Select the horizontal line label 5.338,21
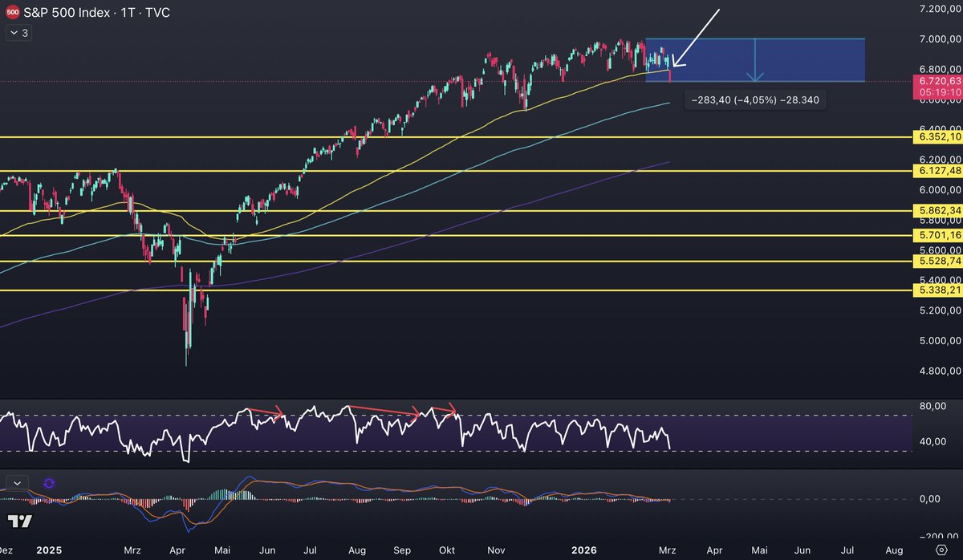 coord(939,290)
